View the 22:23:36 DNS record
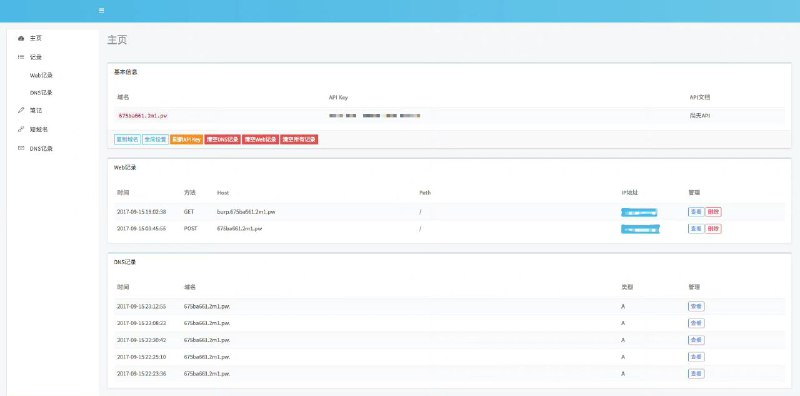The image size is (800, 396). pos(696,374)
